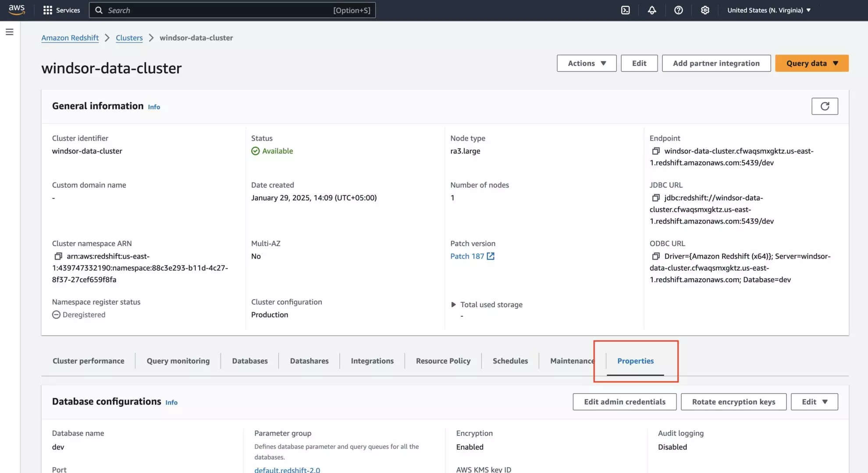Click Edit admin credentials
This screenshot has height=473, width=868.
[x=624, y=402]
